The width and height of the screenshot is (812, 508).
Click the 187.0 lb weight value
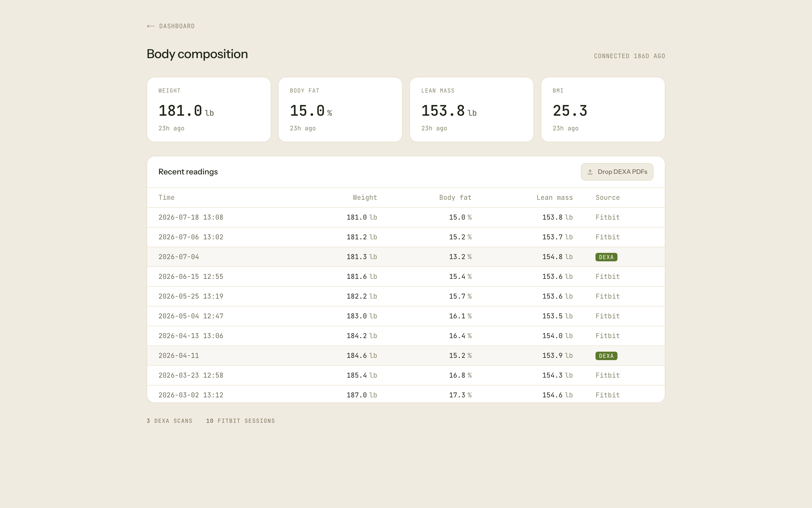(x=362, y=395)
